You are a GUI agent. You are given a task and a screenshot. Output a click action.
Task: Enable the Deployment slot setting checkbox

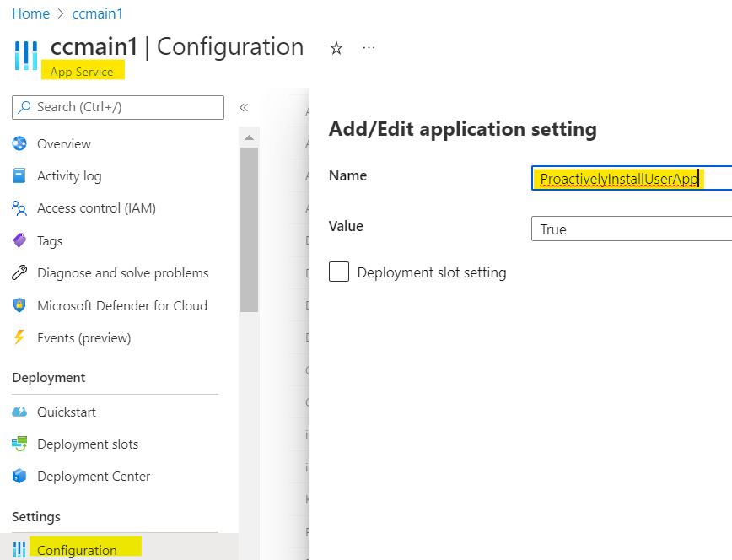339,272
